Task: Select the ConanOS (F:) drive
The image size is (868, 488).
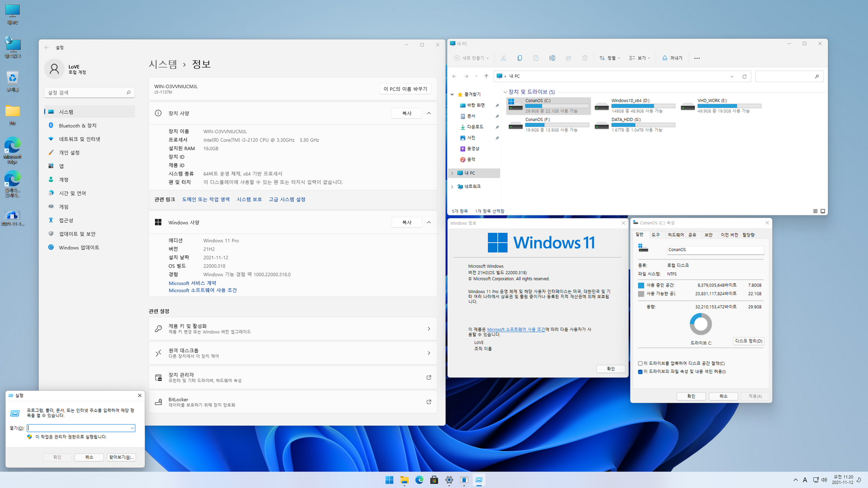Action: [548, 124]
